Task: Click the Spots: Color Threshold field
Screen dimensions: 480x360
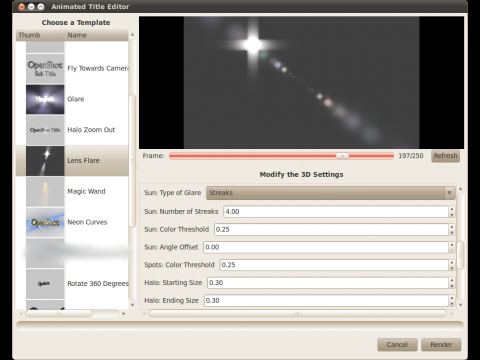Action: point(334,265)
